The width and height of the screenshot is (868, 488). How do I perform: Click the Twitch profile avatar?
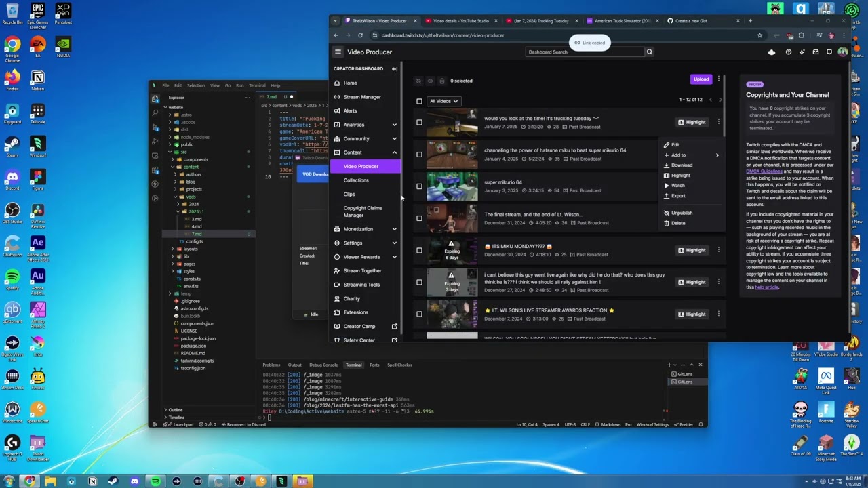tap(842, 52)
